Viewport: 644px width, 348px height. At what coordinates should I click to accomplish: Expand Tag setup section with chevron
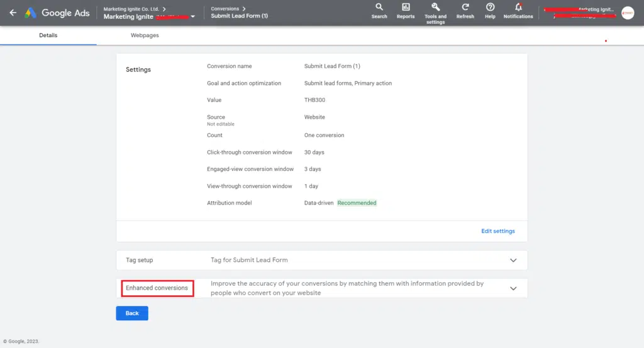pyautogui.click(x=513, y=260)
